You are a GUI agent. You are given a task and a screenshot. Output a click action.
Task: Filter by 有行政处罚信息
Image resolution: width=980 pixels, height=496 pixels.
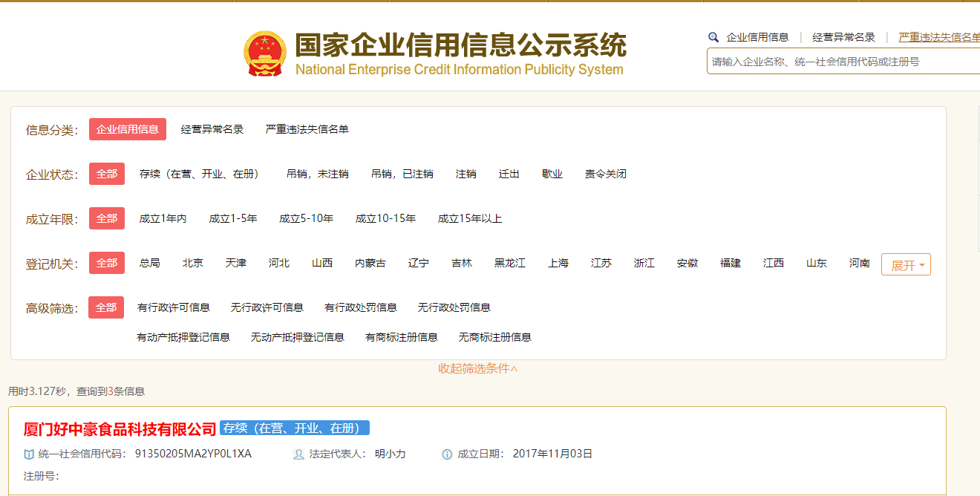(x=361, y=307)
